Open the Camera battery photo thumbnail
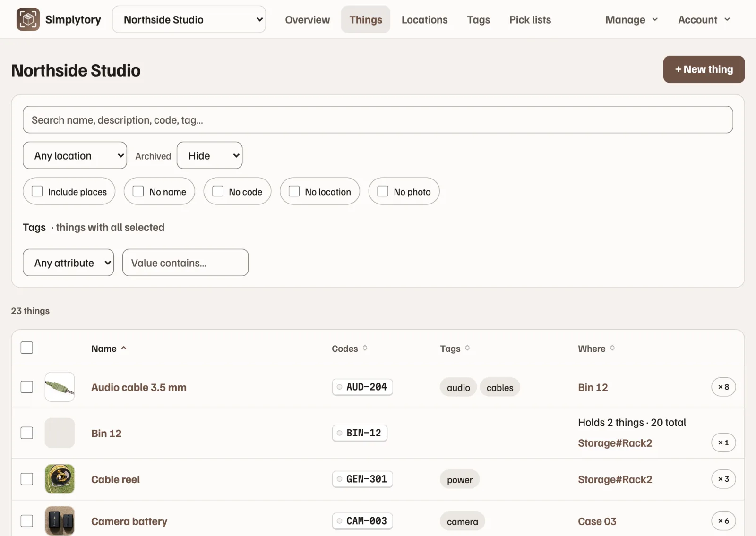 pyautogui.click(x=60, y=521)
